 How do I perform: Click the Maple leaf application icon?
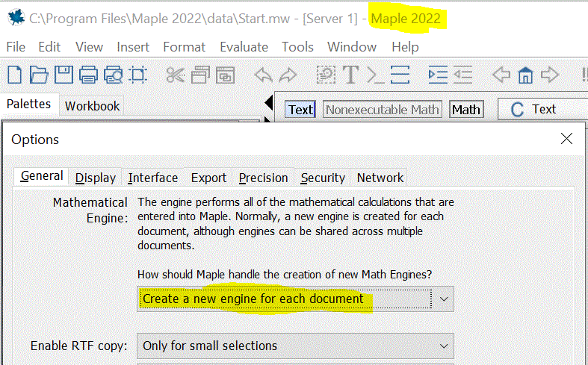[16, 18]
